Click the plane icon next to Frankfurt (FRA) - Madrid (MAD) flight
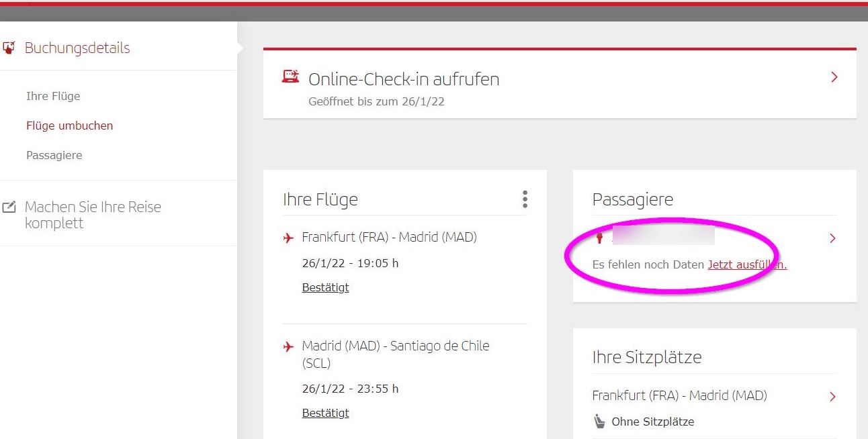 tap(289, 238)
